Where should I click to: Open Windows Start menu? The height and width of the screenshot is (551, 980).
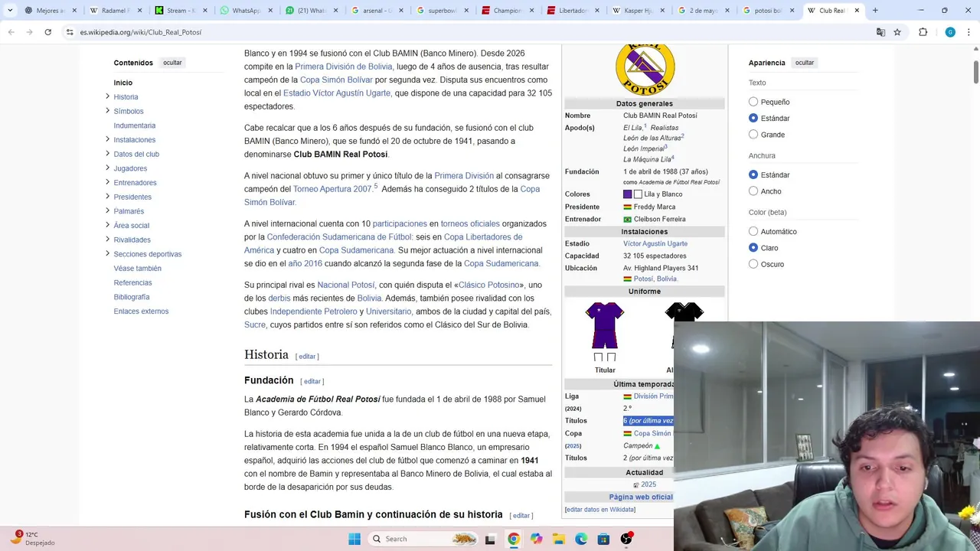point(354,539)
